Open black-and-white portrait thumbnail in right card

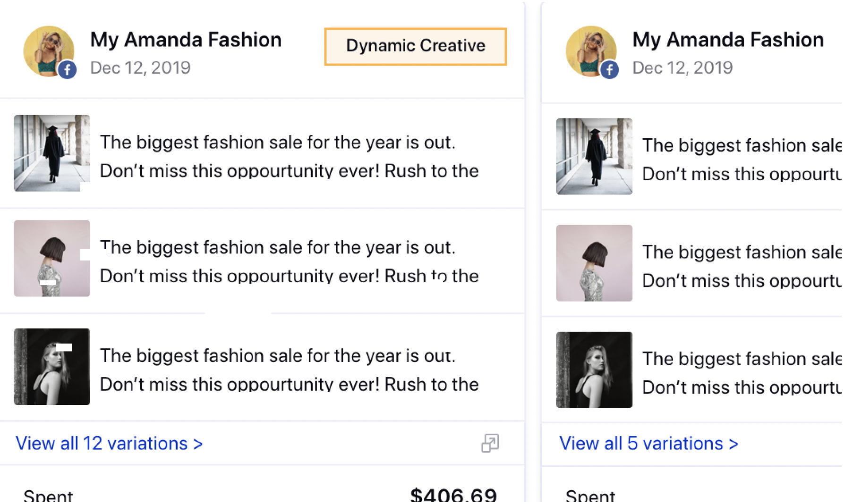point(594,370)
